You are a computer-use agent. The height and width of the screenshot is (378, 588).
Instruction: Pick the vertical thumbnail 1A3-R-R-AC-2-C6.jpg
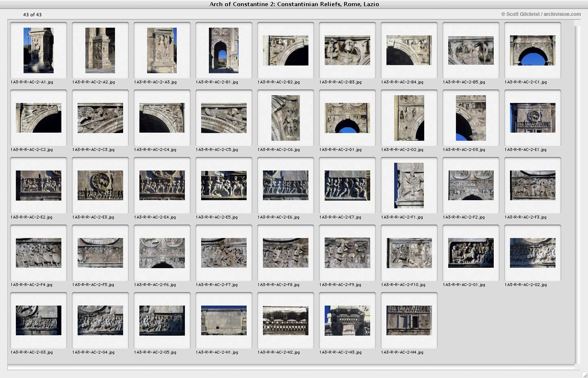(x=286, y=118)
